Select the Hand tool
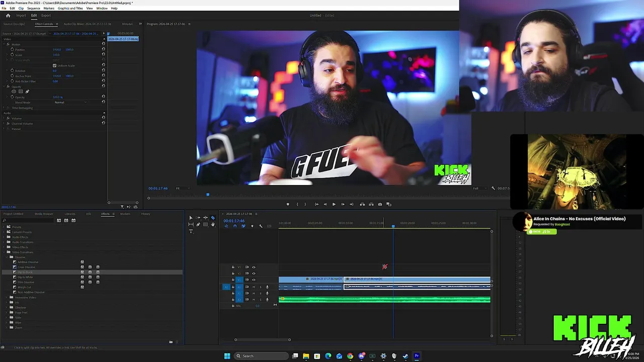This screenshot has width=644, height=362. click(213, 224)
